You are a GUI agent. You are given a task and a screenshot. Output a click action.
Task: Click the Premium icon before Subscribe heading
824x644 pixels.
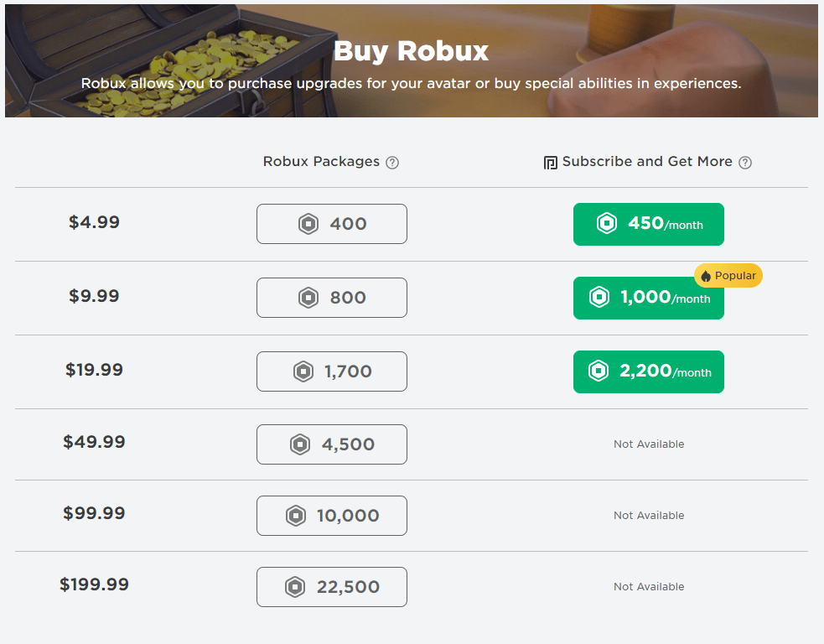point(550,163)
